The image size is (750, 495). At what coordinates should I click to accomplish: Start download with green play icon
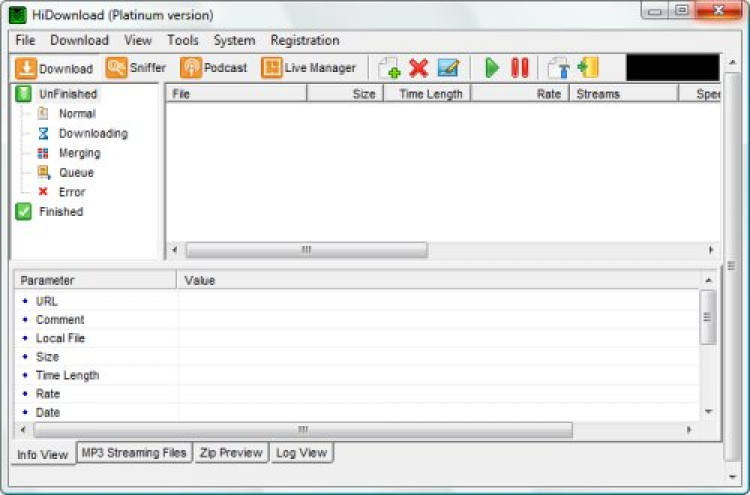tap(491, 67)
